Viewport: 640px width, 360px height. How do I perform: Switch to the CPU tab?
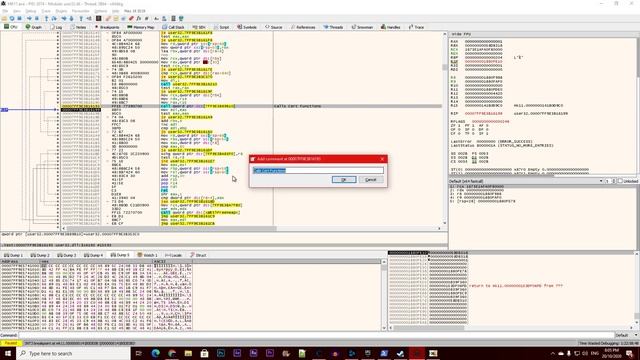[x=11, y=27]
